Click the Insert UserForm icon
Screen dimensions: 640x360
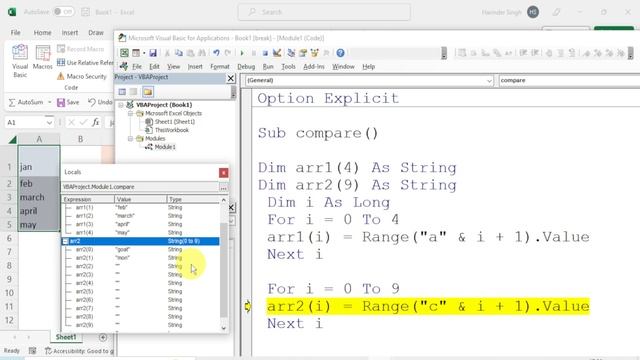point(136,53)
